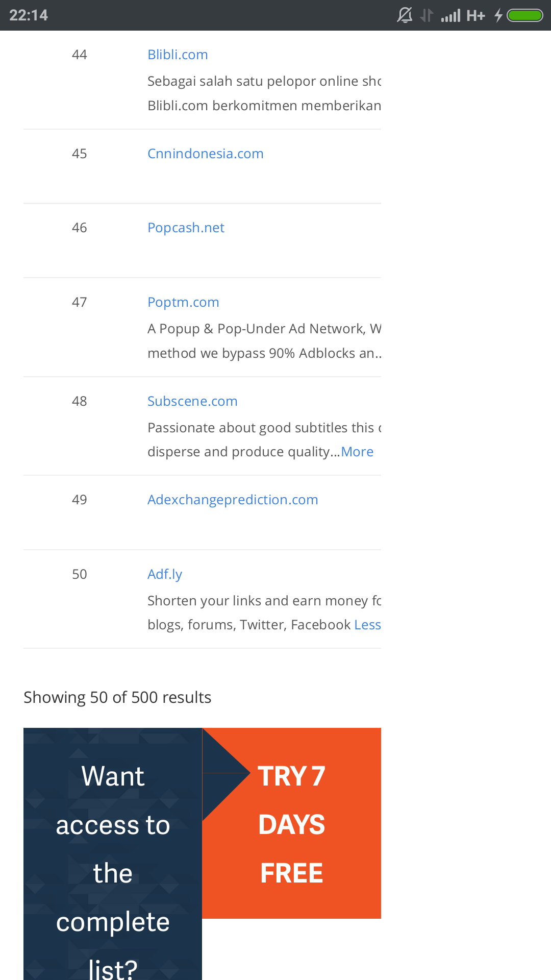The image size is (551, 980).
Task: Select the Blibli.com description text
Action: click(x=264, y=93)
